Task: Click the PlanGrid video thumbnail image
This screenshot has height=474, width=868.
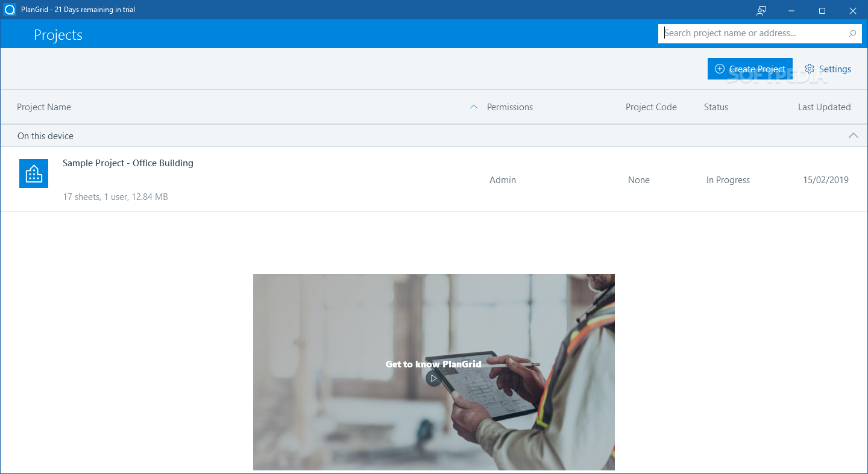Action: 434,372
